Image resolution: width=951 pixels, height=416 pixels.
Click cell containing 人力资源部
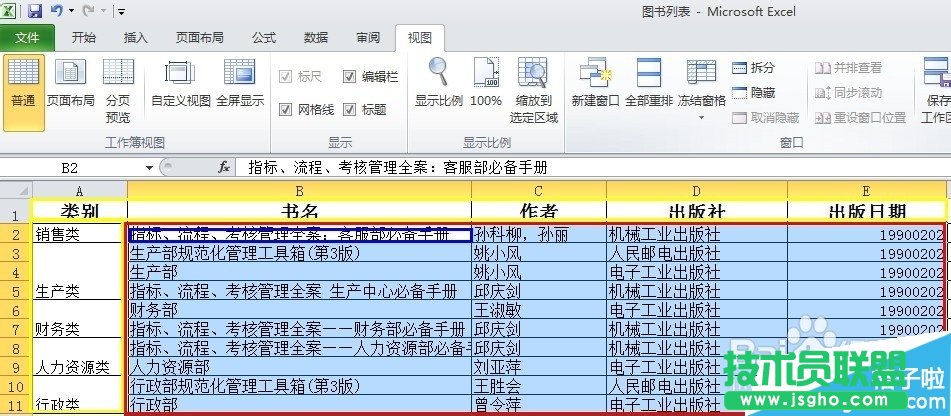coord(300,367)
